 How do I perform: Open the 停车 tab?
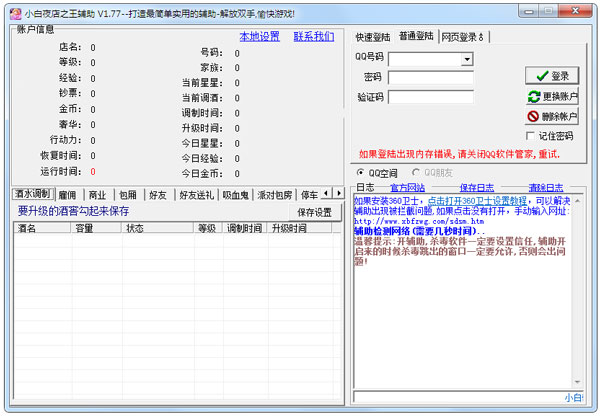[309, 195]
